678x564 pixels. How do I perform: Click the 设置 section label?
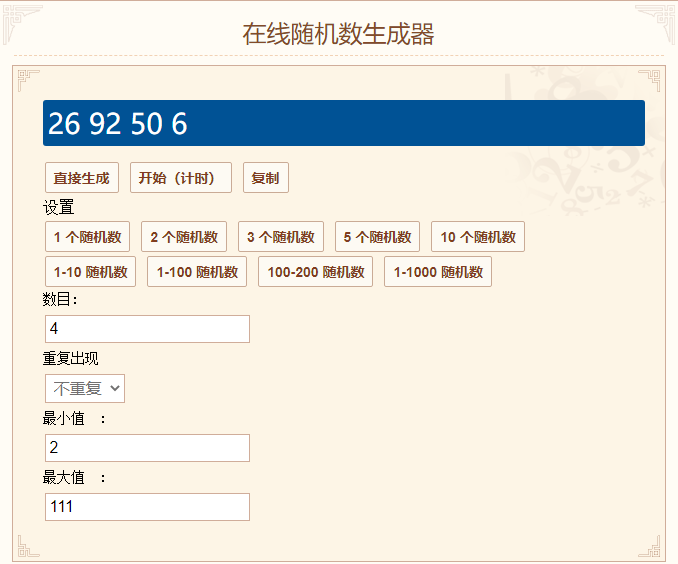[x=58, y=207]
